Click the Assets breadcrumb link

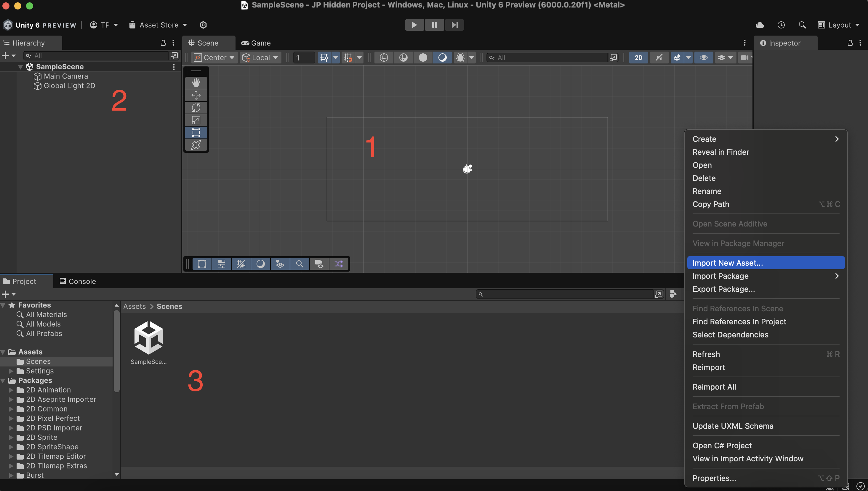pos(134,306)
